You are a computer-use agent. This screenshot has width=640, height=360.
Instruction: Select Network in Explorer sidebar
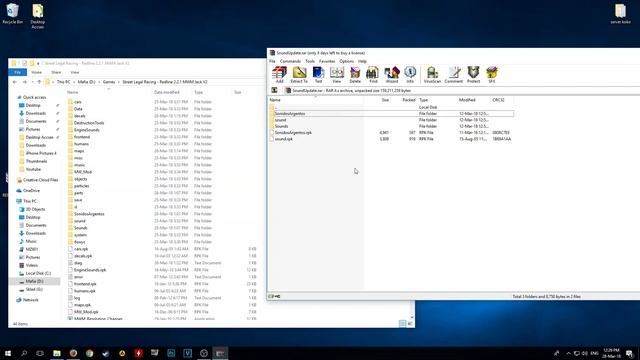click(30, 300)
